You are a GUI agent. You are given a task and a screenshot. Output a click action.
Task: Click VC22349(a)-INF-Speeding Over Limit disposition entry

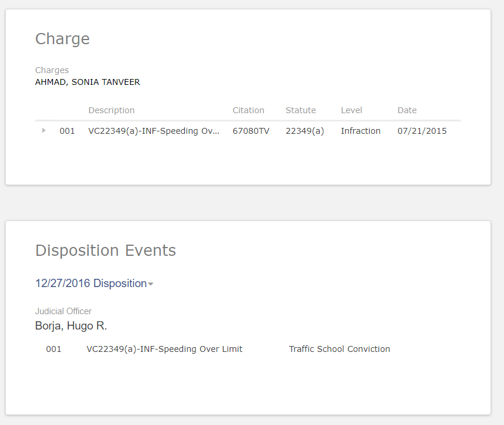click(164, 349)
